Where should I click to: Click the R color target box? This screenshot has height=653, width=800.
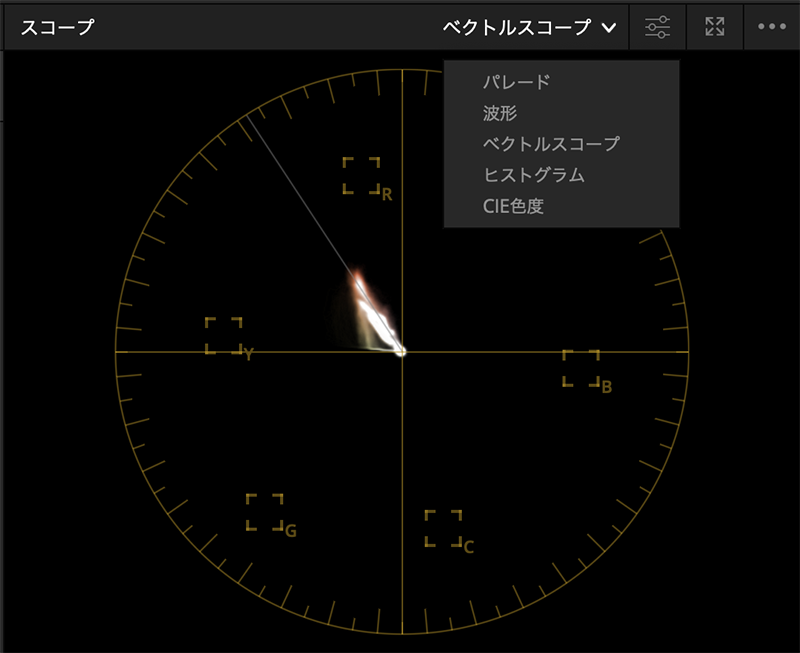(361, 175)
